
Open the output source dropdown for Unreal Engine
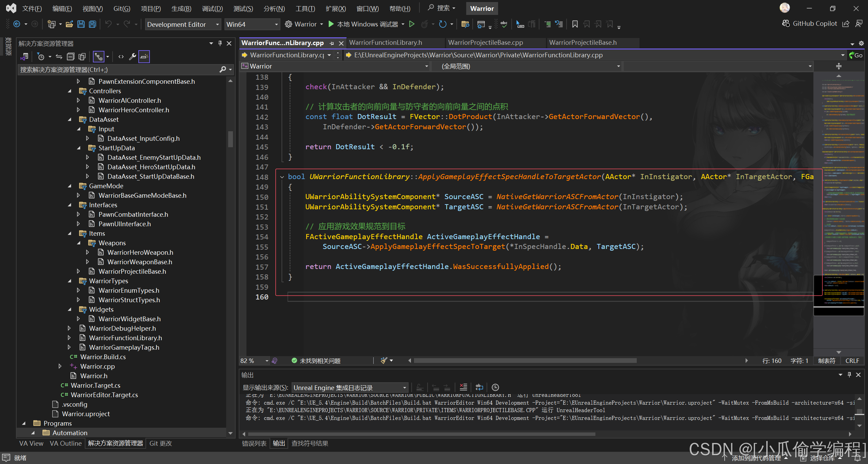click(350, 387)
